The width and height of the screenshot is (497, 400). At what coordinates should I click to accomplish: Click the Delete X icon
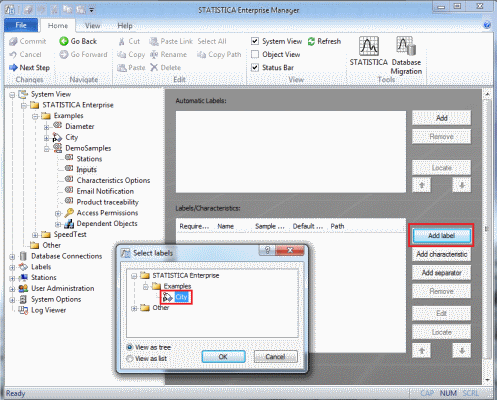(x=154, y=68)
